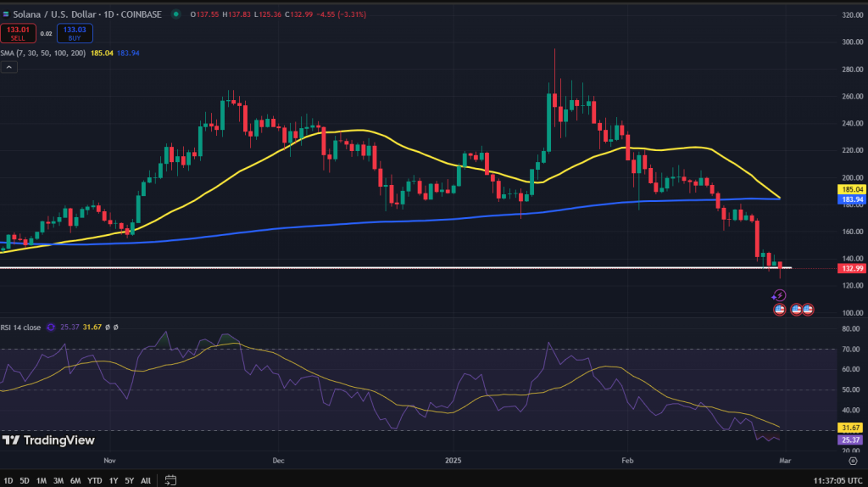Click the close price C132.99
The image size is (868, 487).
[299, 14]
